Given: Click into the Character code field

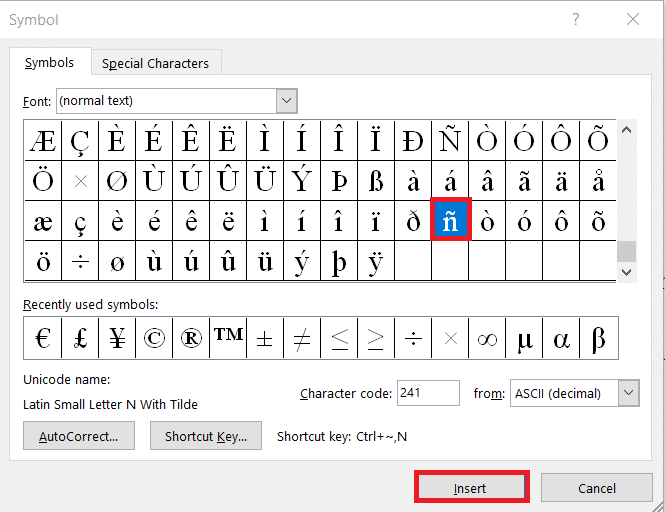Looking at the screenshot, I should pyautogui.click(x=428, y=393).
